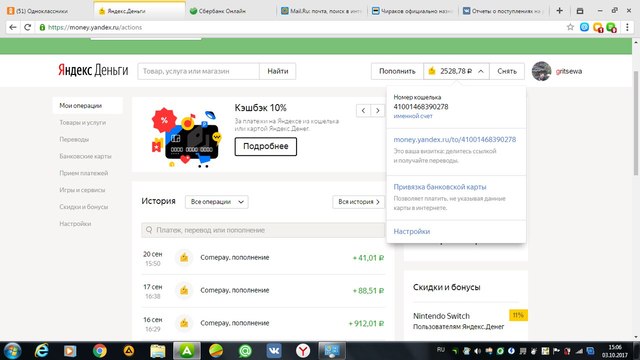
Task: Expand the Все операции filter dropdown
Action: tap(217, 202)
